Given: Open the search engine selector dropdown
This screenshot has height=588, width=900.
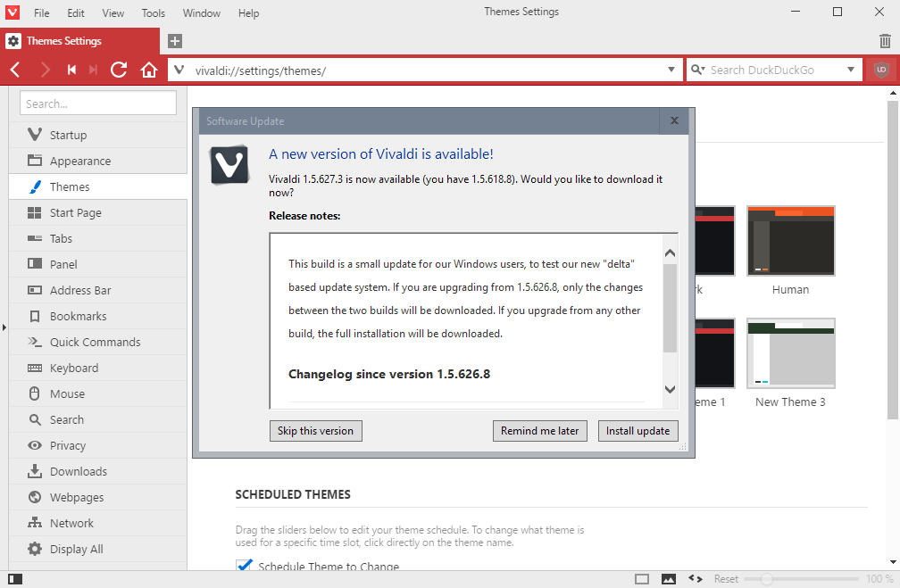Looking at the screenshot, I should pyautogui.click(x=698, y=70).
